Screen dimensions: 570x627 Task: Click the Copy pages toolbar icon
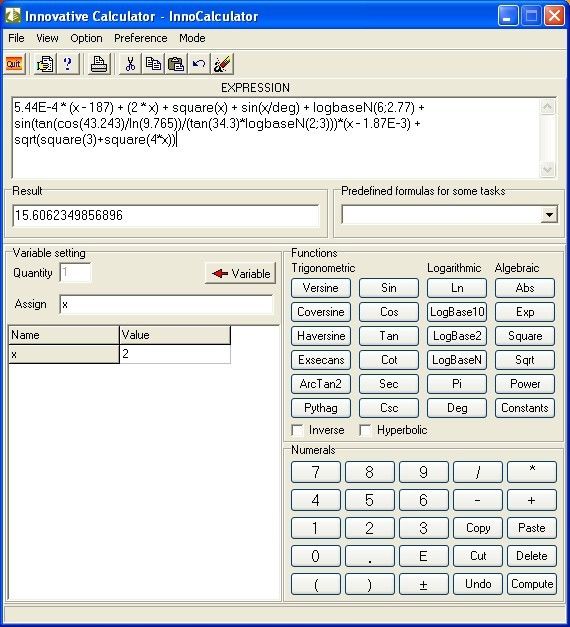click(x=153, y=64)
